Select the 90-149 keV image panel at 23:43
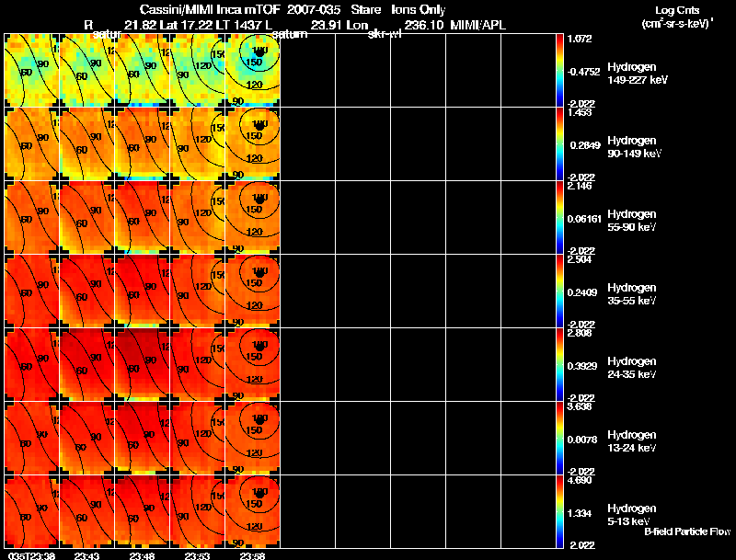Screen dimensions: 736x560 [x=87, y=143]
